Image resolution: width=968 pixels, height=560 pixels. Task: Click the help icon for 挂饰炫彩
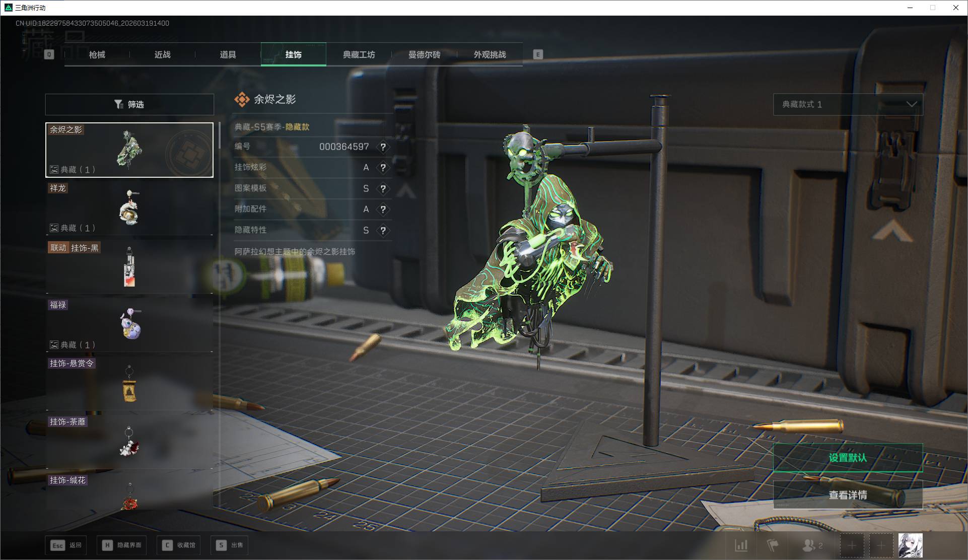pyautogui.click(x=383, y=168)
